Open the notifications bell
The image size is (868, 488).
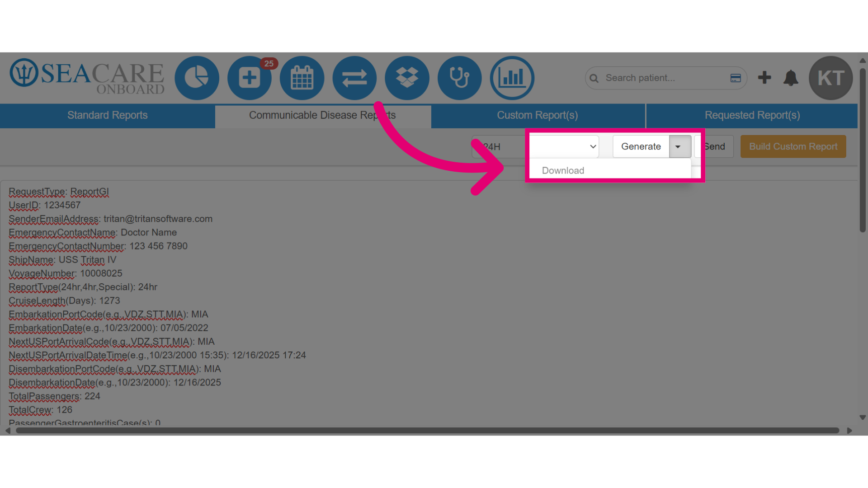tap(791, 78)
